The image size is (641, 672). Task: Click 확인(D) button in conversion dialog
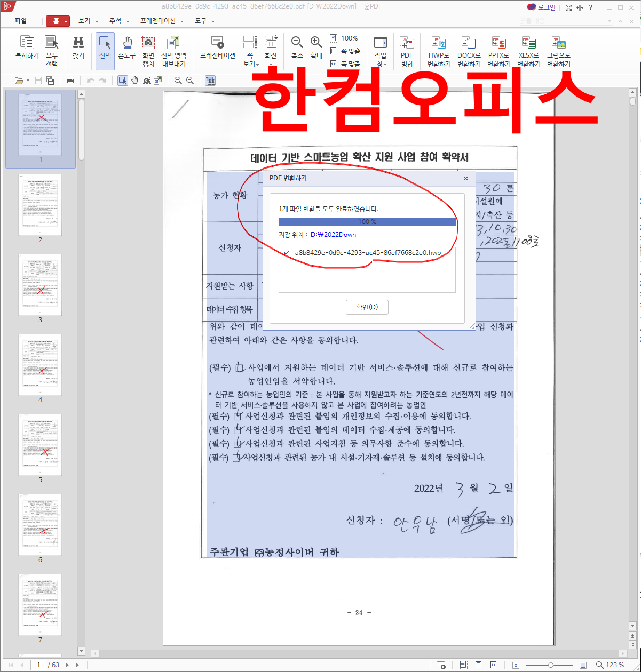click(367, 307)
